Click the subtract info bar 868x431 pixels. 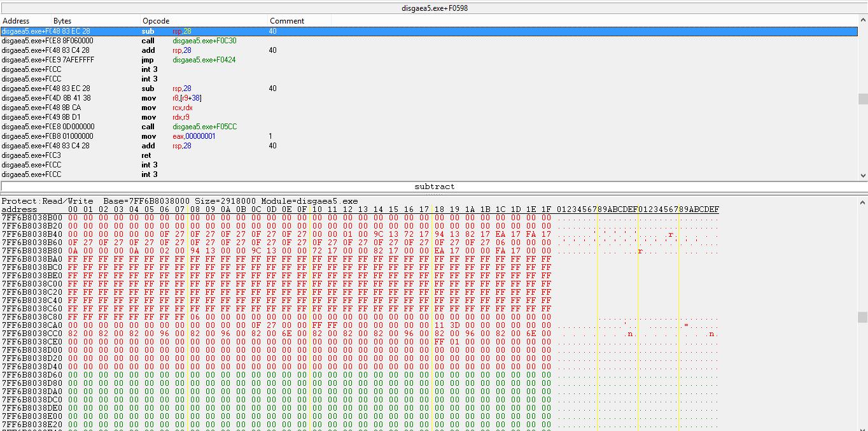434,187
